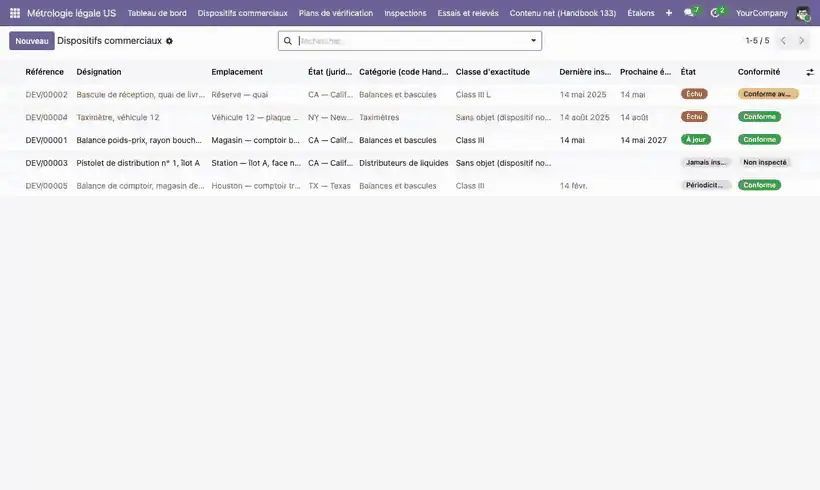Click the Nouveau button

(x=31, y=41)
